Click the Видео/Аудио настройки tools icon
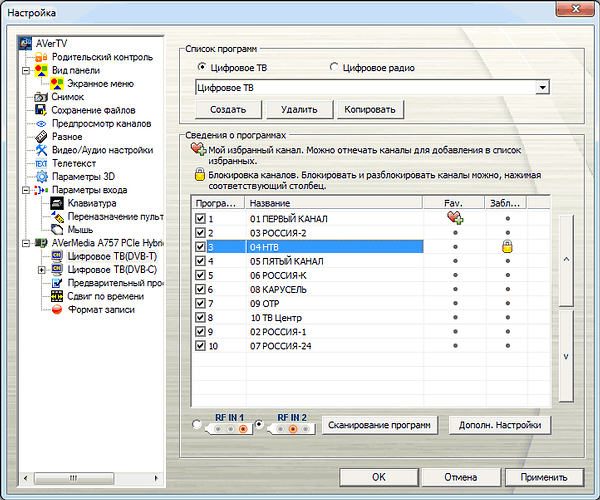The height and width of the screenshot is (500, 600). (41, 150)
